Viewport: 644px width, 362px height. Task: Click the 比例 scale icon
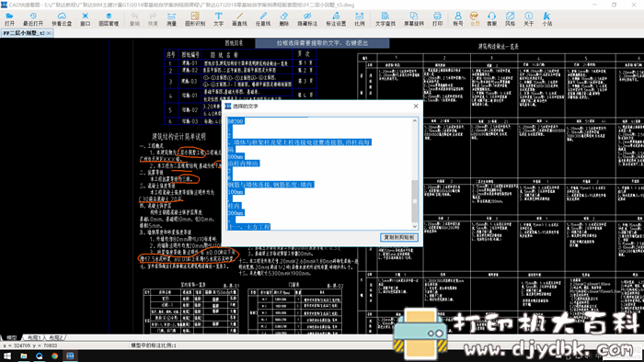click(x=360, y=19)
